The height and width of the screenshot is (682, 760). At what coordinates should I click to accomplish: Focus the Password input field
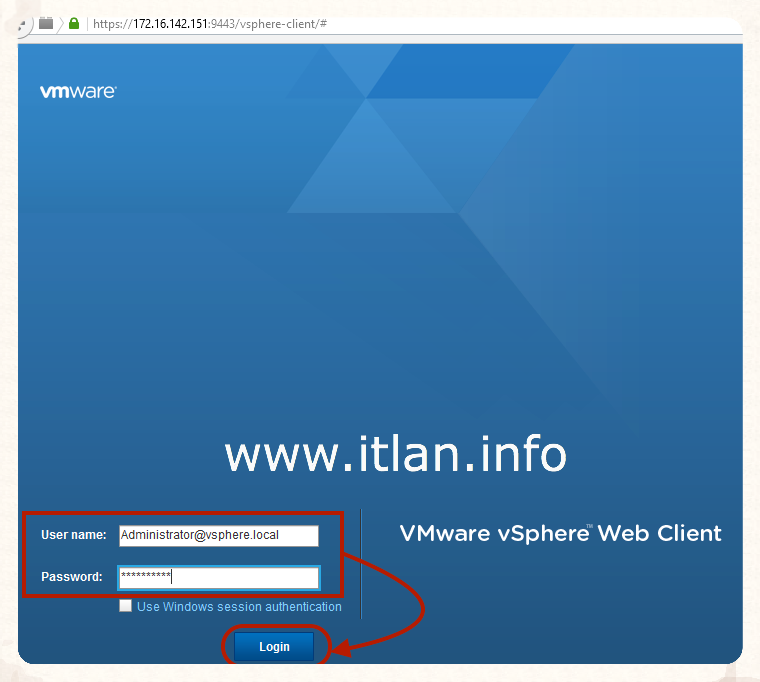point(218,577)
